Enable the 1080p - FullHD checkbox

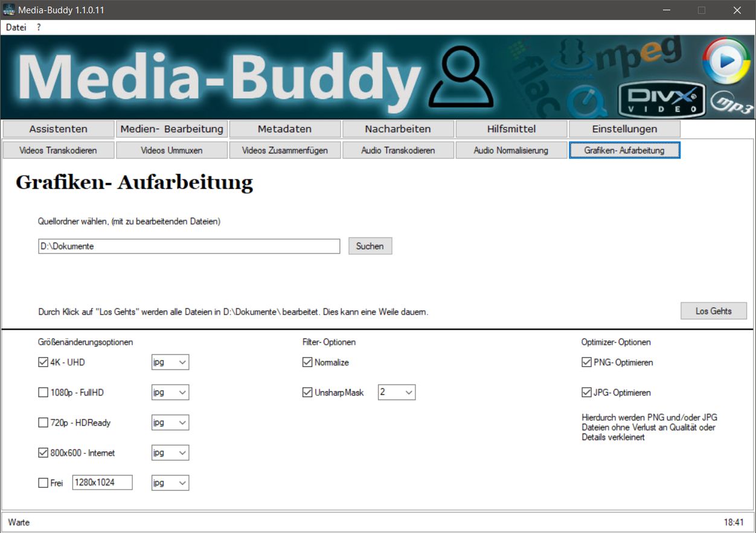[43, 392]
